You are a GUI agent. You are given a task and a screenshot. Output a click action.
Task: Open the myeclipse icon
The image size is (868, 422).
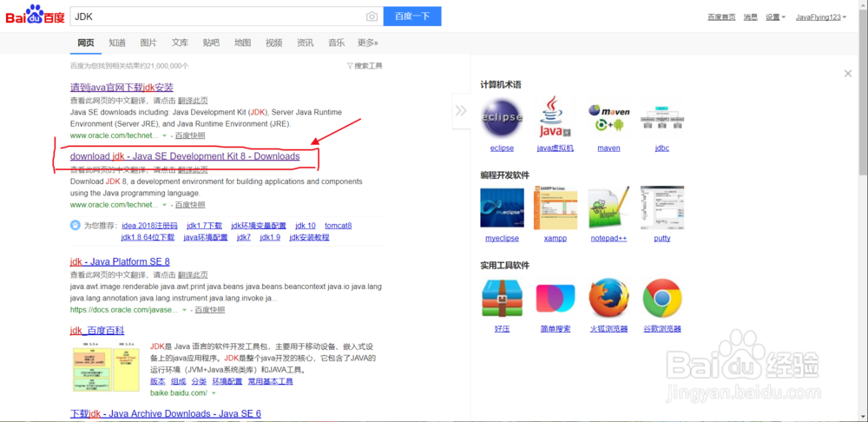502,208
